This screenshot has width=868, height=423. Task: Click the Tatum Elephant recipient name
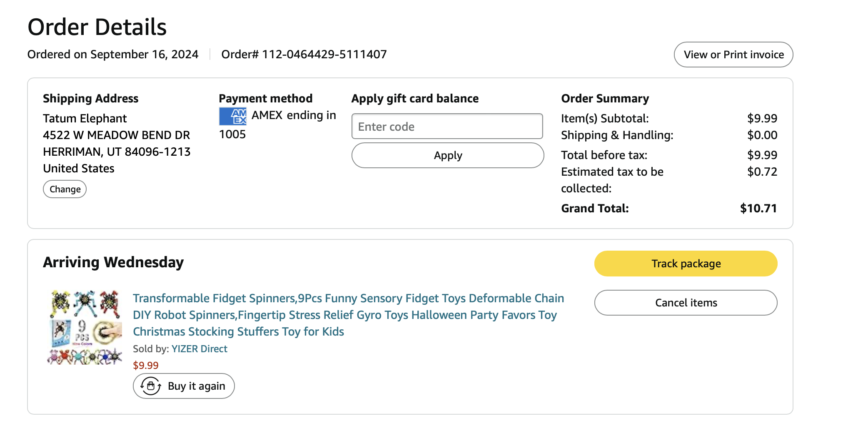(x=85, y=119)
